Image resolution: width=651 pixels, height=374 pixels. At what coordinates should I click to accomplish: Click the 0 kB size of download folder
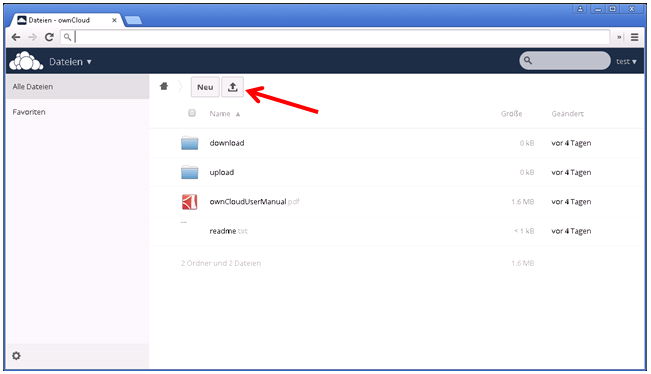(527, 143)
